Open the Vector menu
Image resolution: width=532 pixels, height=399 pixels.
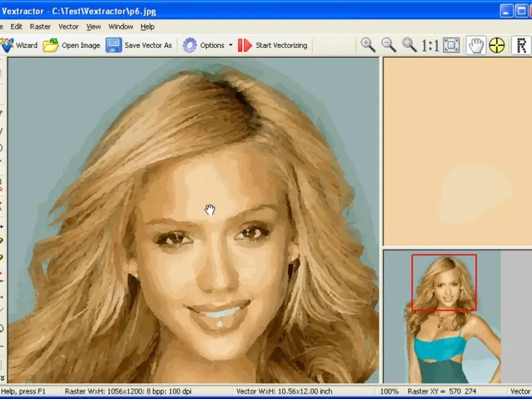coord(68,27)
